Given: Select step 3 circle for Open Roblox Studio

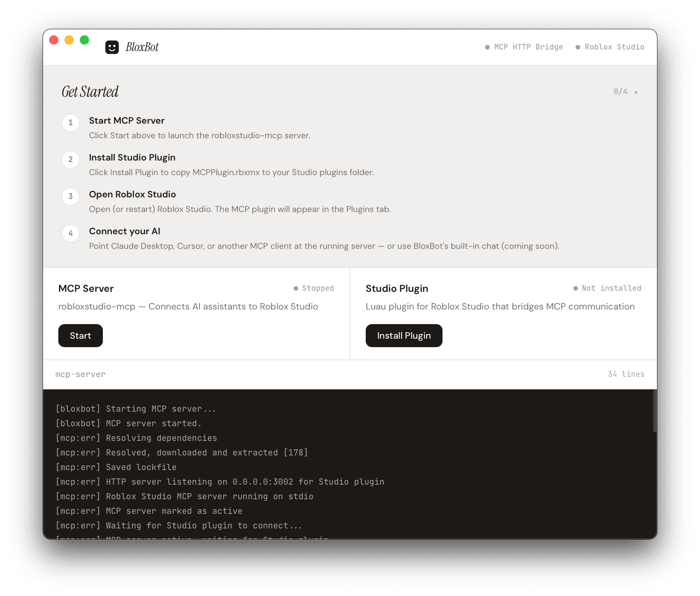Looking at the screenshot, I should (70, 196).
